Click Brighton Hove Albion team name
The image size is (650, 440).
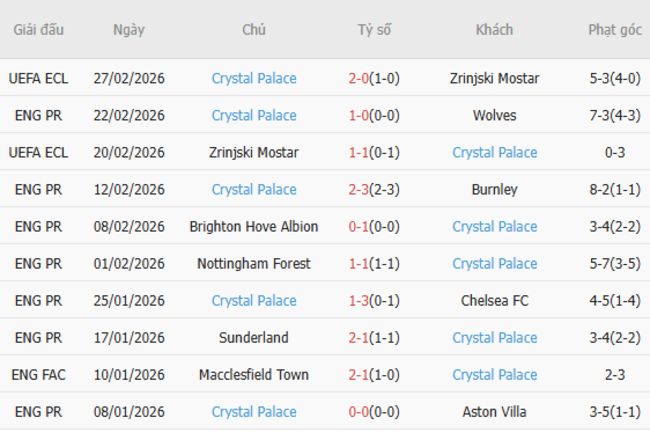pos(254,226)
